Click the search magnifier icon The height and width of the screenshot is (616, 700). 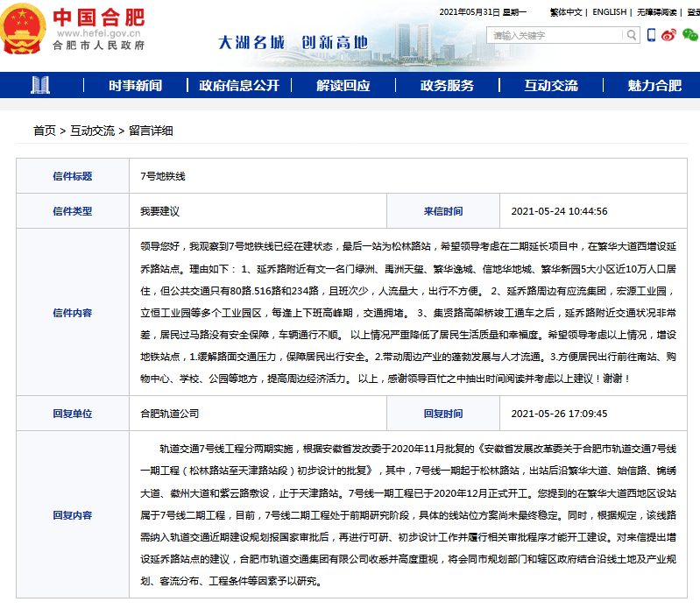pos(631,35)
